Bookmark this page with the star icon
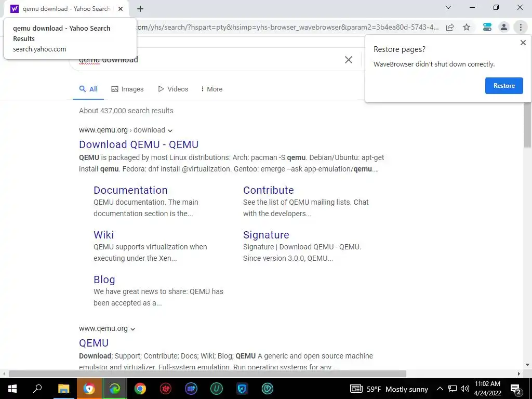This screenshot has height=399, width=532. (x=467, y=27)
